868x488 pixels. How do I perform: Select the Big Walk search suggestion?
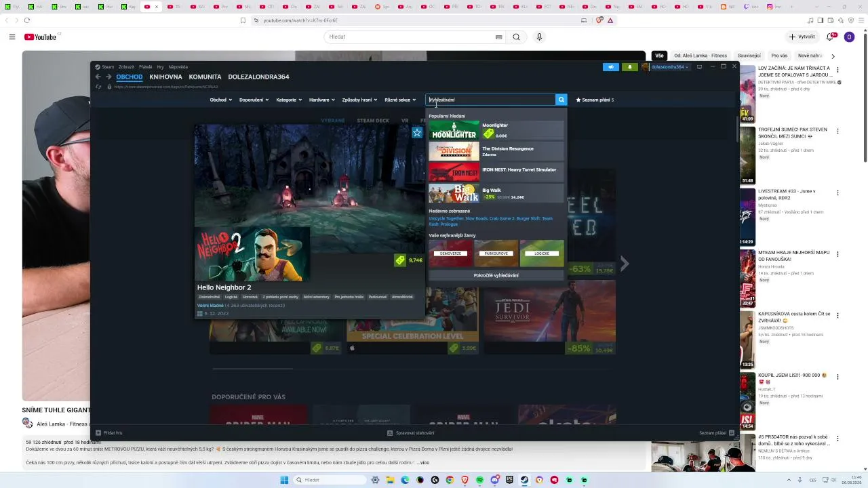click(496, 193)
